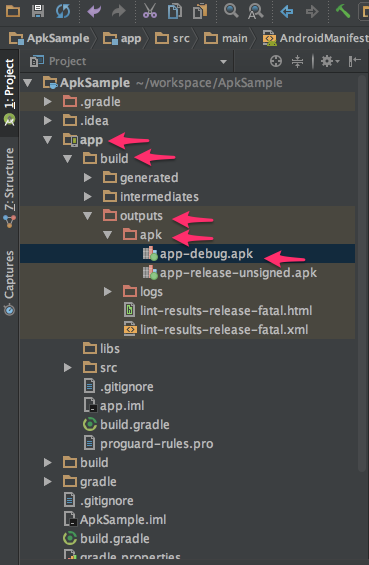Open the Captures side tab
Image resolution: width=369 pixels, height=565 pixels.
(9, 283)
